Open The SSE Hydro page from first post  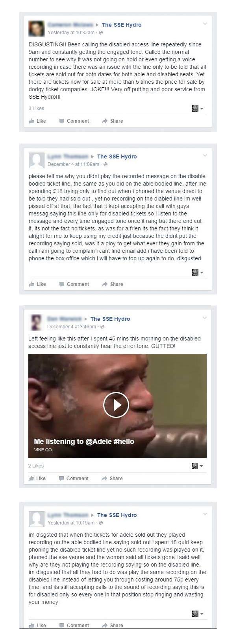click(x=122, y=25)
